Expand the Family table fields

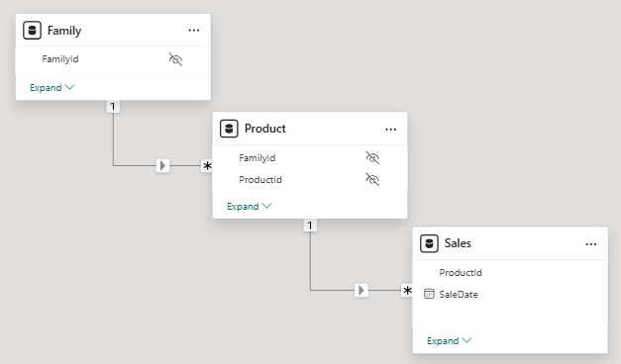pyautogui.click(x=52, y=87)
